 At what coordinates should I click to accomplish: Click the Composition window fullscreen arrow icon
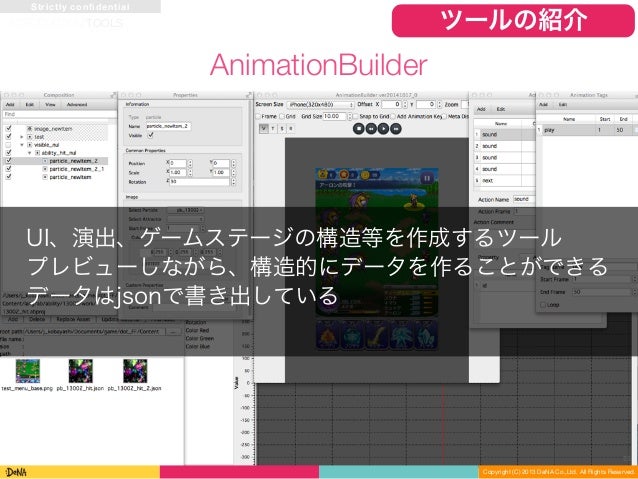coord(113,95)
